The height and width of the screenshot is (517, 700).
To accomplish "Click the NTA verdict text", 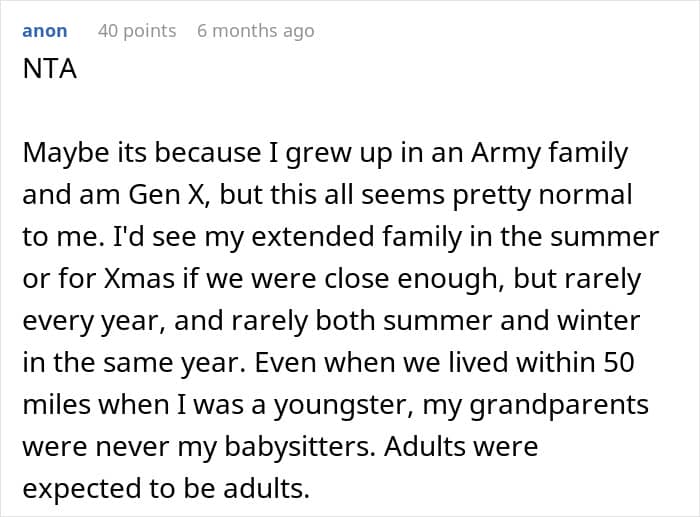I will point(50,69).
